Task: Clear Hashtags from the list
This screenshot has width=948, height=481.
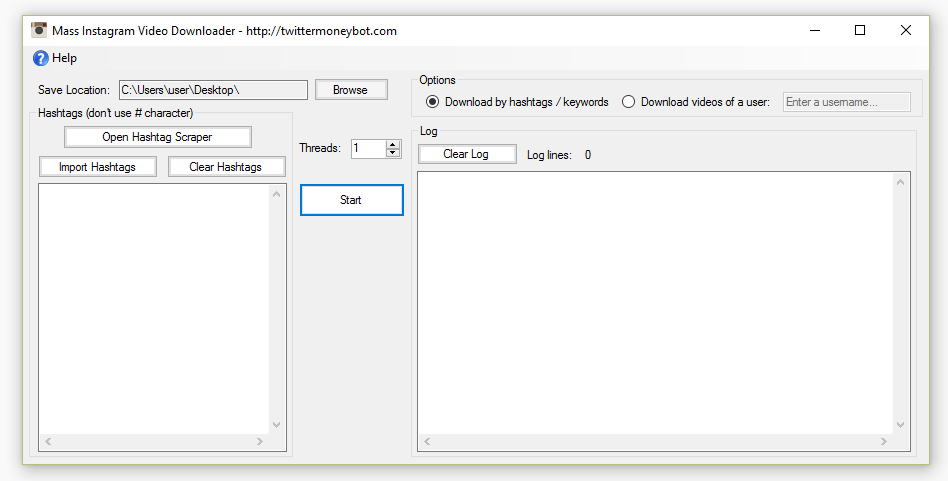Action: [225, 167]
